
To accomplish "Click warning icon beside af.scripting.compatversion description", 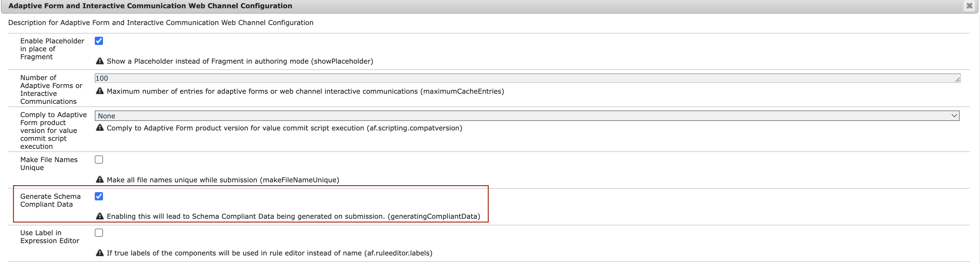I will [100, 128].
